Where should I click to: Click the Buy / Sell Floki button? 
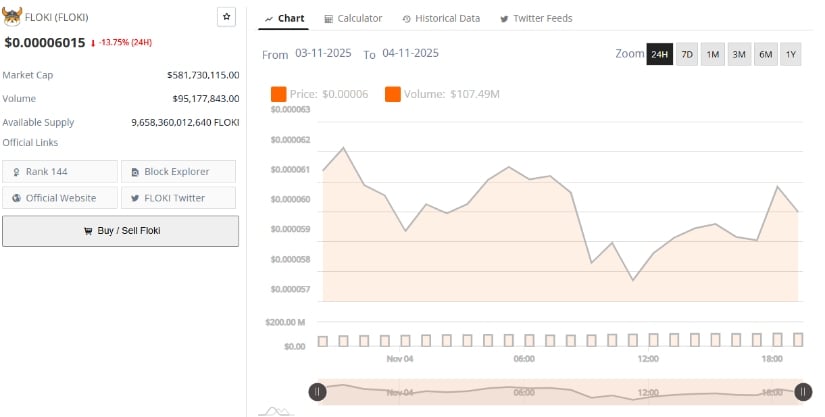(x=120, y=231)
